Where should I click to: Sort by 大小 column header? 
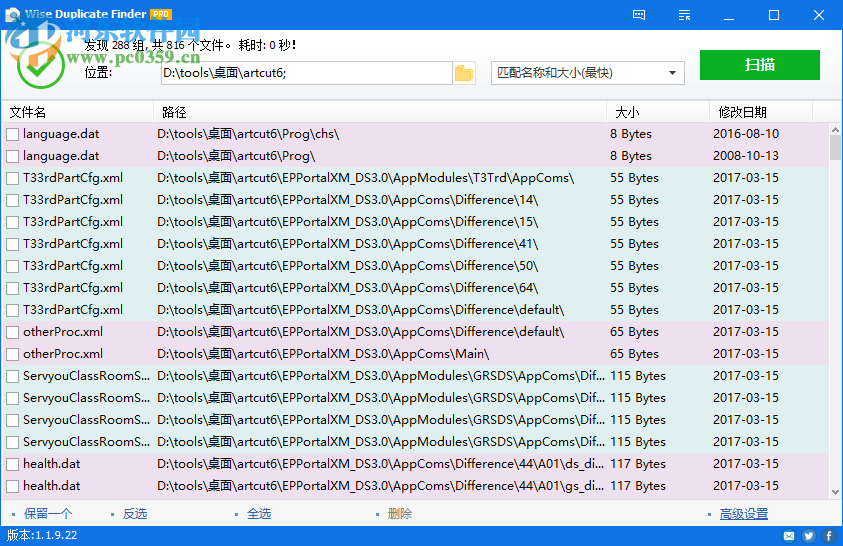[658, 112]
